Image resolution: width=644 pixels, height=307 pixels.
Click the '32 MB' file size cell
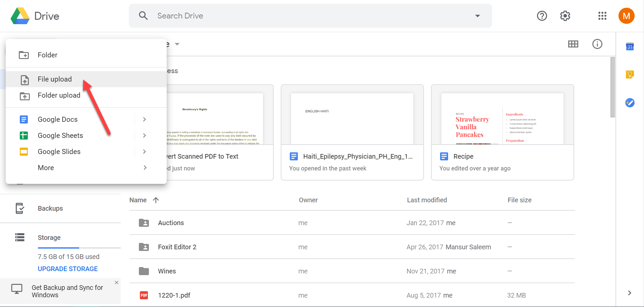click(517, 295)
